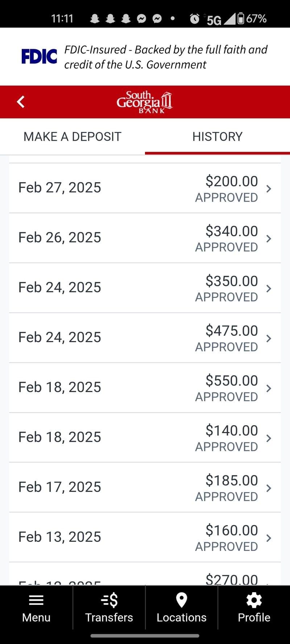Tap the FDIC-Insured disclosure text

pos(166,57)
